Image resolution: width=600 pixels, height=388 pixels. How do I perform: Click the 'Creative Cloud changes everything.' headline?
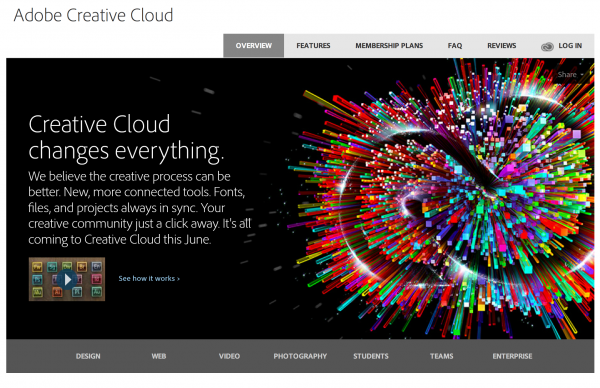126,138
